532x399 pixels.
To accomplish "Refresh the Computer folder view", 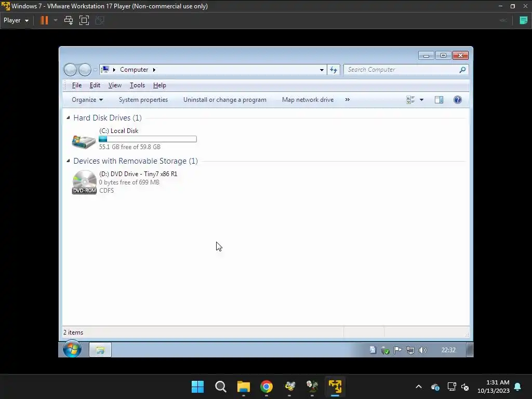I will [334, 70].
